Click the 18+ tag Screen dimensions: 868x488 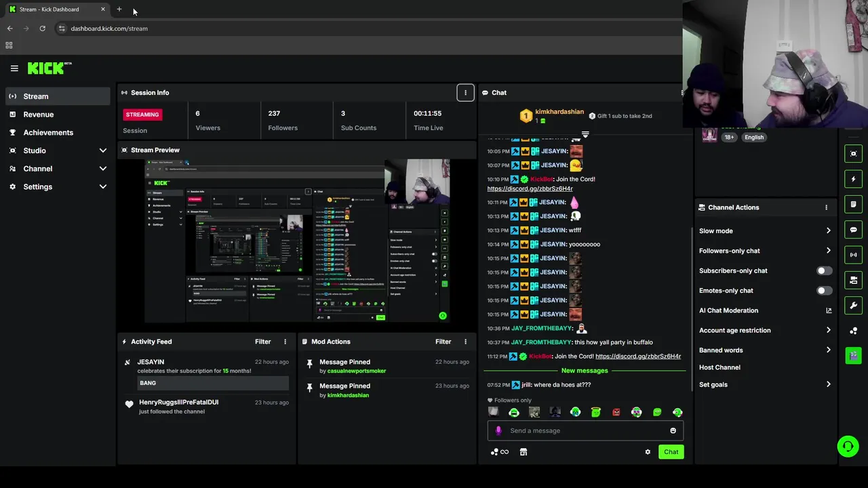pyautogui.click(x=729, y=137)
